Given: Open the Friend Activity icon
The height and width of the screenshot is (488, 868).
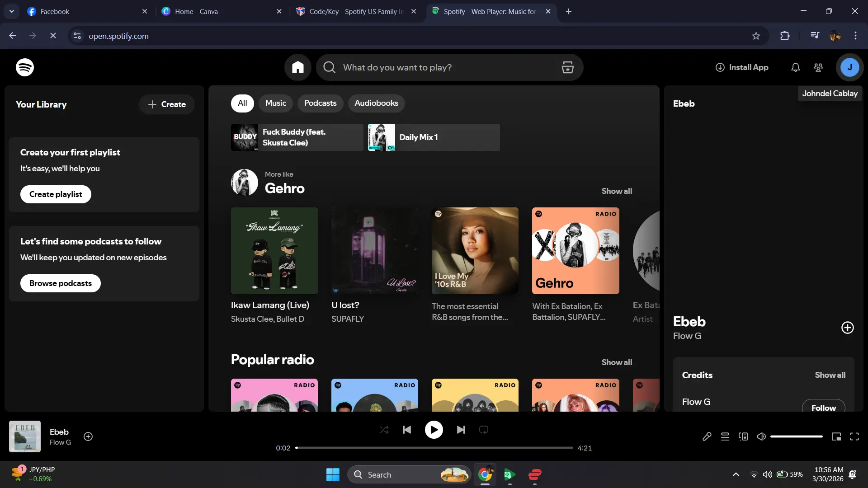Looking at the screenshot, I should (x=818, y=67).
